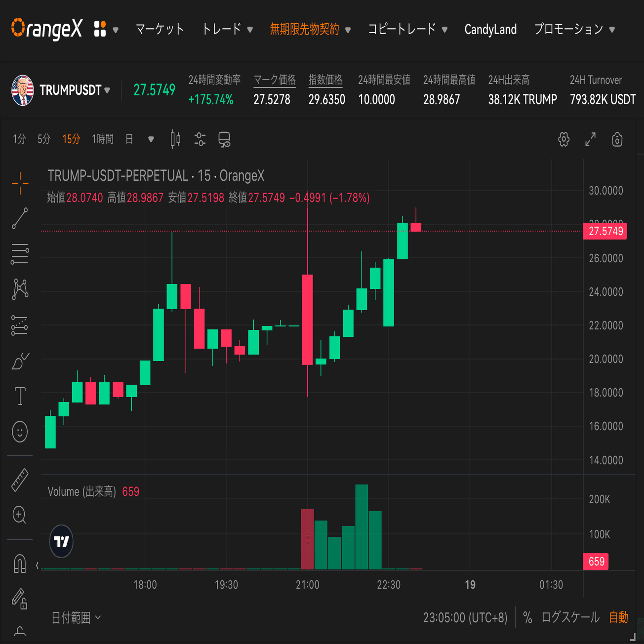Toggle Auto scaling mode

(619, 617)
